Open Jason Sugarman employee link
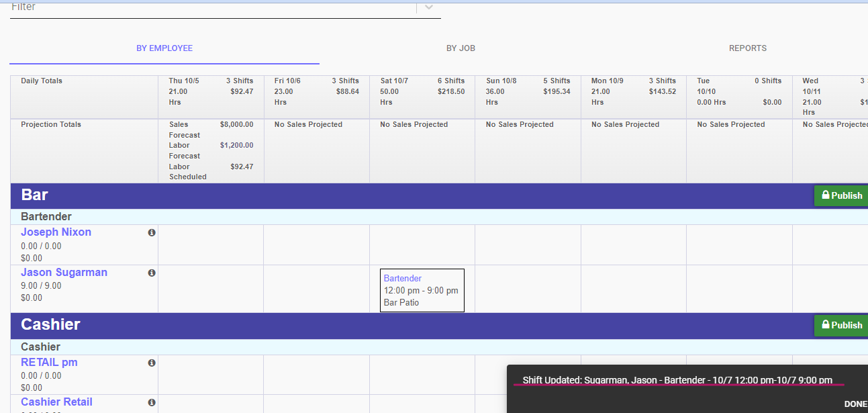This screenshot has height=413, width=868. (64, 273)
